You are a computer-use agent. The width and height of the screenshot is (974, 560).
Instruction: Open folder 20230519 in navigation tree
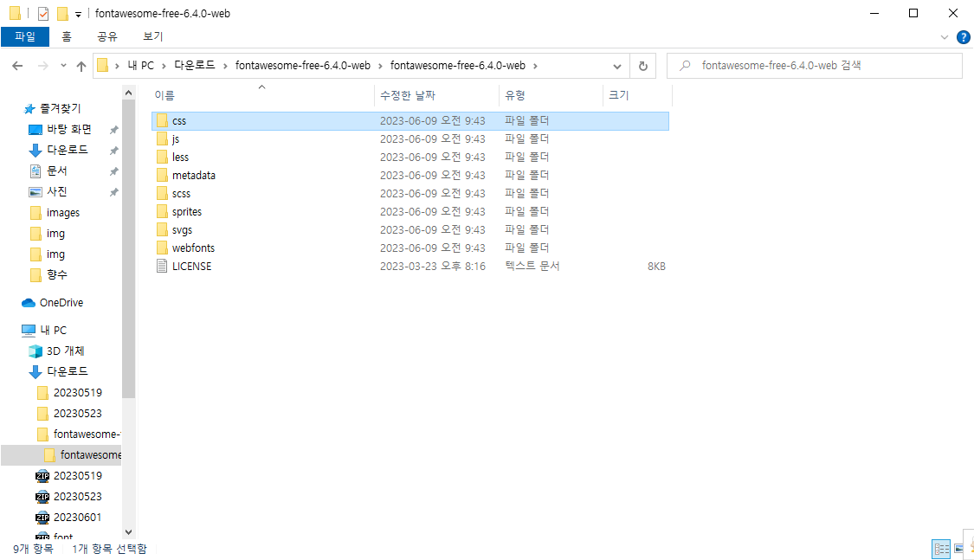click(x=77, y=392)
